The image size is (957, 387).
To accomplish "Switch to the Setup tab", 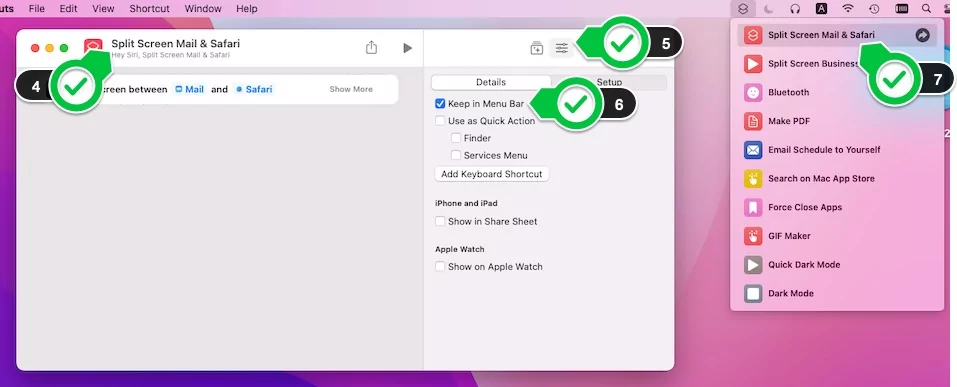I will pyautogui.click(x=609, y=82).
